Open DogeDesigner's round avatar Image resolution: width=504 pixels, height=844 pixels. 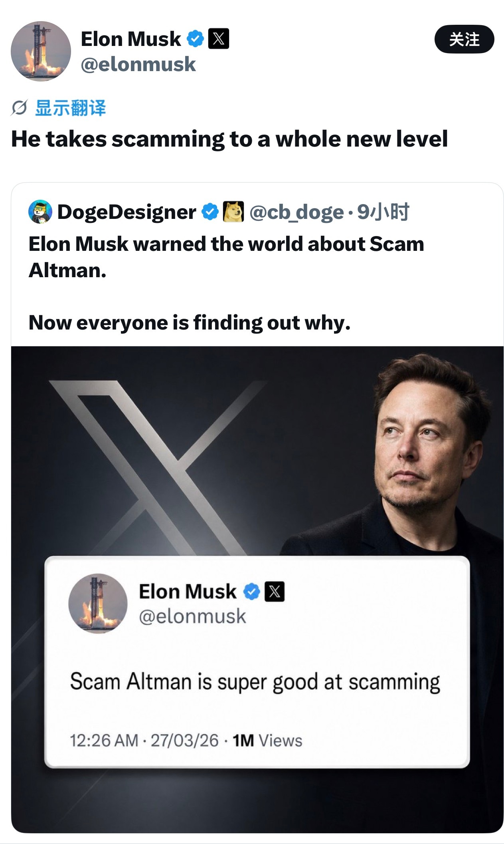pyautogui.click(x=40, y=212)
